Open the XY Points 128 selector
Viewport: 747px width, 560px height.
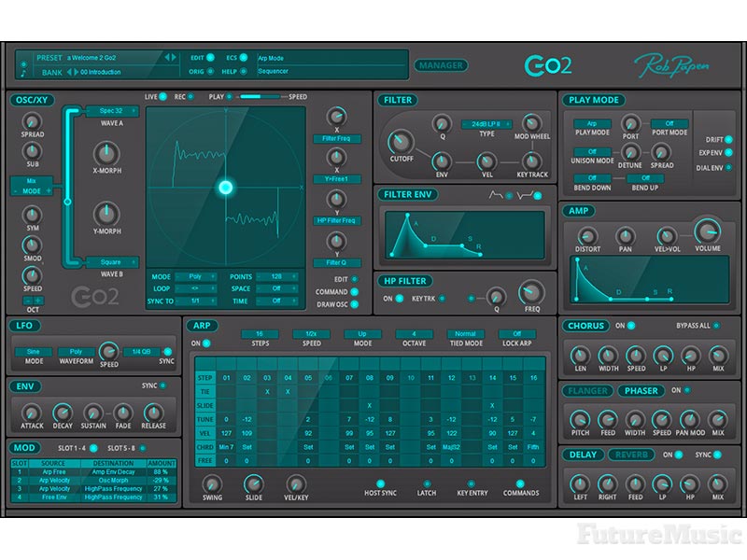[277, 276]
